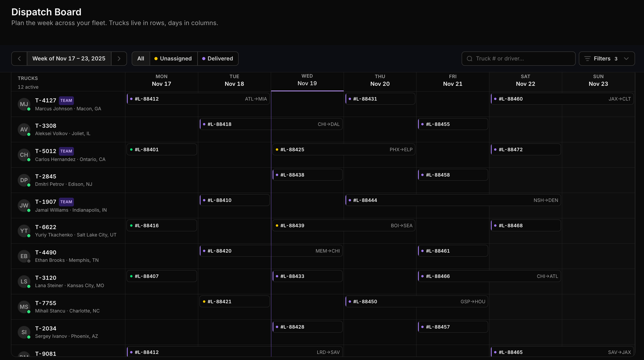Focus the Truck # or driver search field

(x=518, y=59)
